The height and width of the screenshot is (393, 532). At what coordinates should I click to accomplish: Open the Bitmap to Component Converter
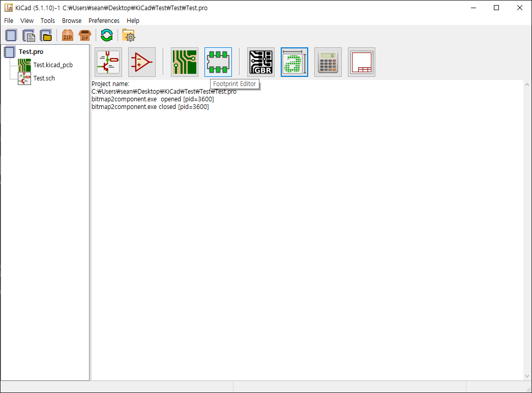(x=294, y=62)
